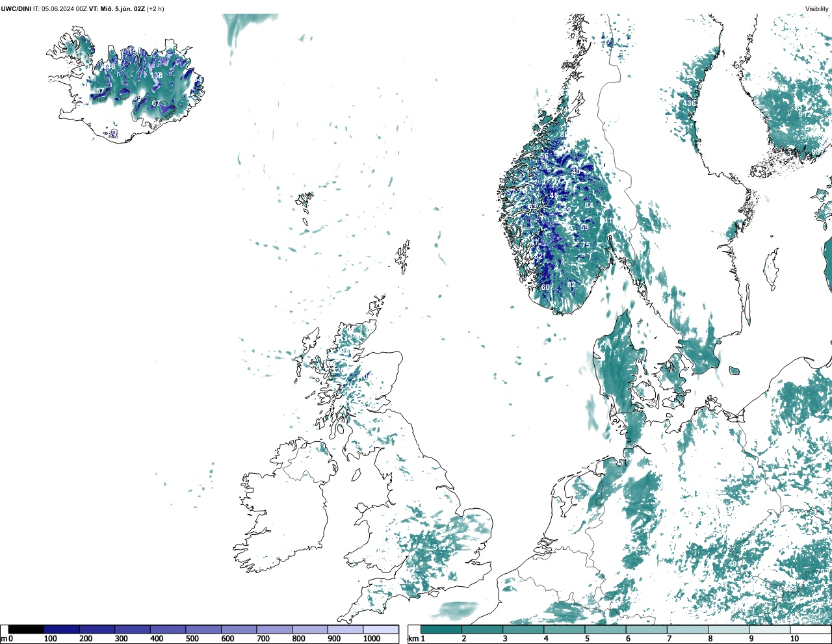Click the '84' value over Norway

point(588,205)
